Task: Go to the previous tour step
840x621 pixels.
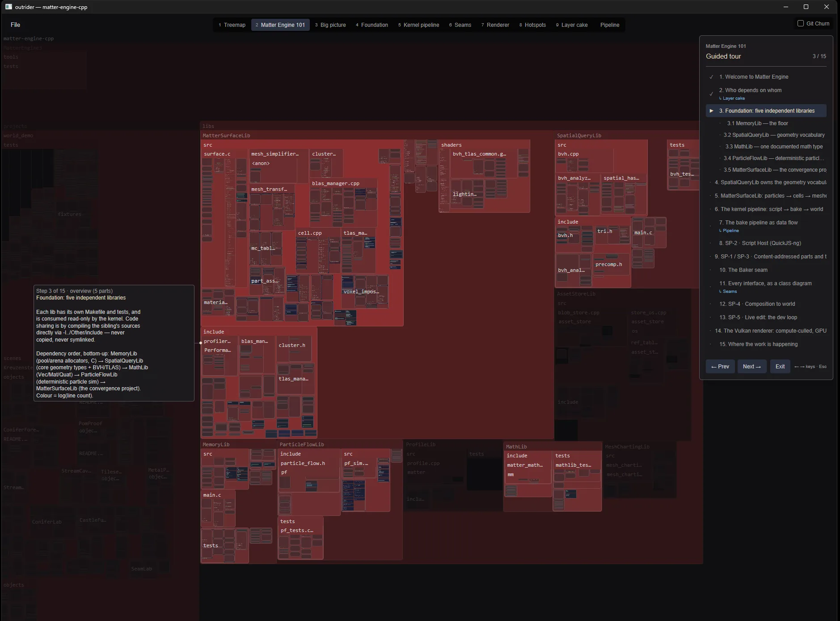Action: click(x=720, y=367)
